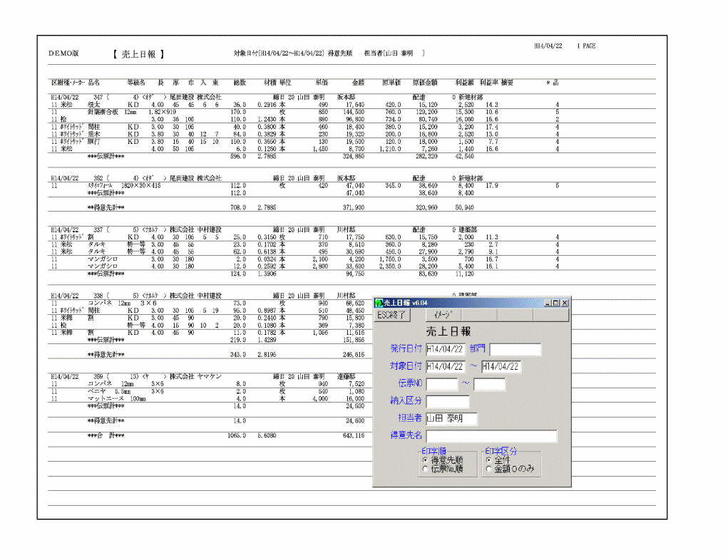Viewport: 728px width, 560px height.
Task: Select the 金額0のみ radio button
Action: (x=488, y=469)
